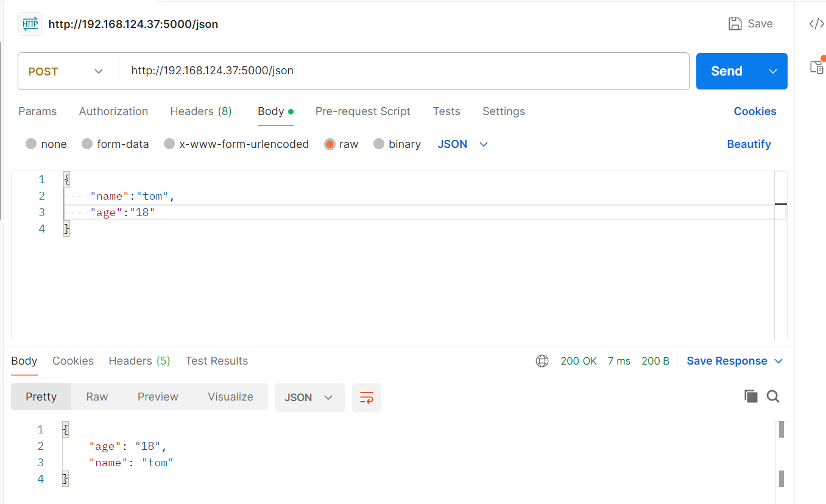Screen dimensions: 826x504
Task: Open the code snippet panel icon
Action: point(816,24)
